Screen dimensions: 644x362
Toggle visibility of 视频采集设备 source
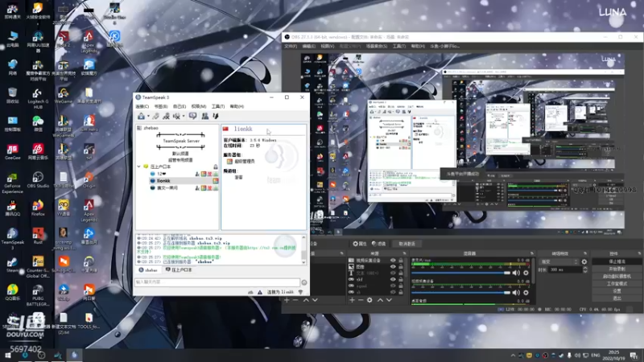point(393,261)
